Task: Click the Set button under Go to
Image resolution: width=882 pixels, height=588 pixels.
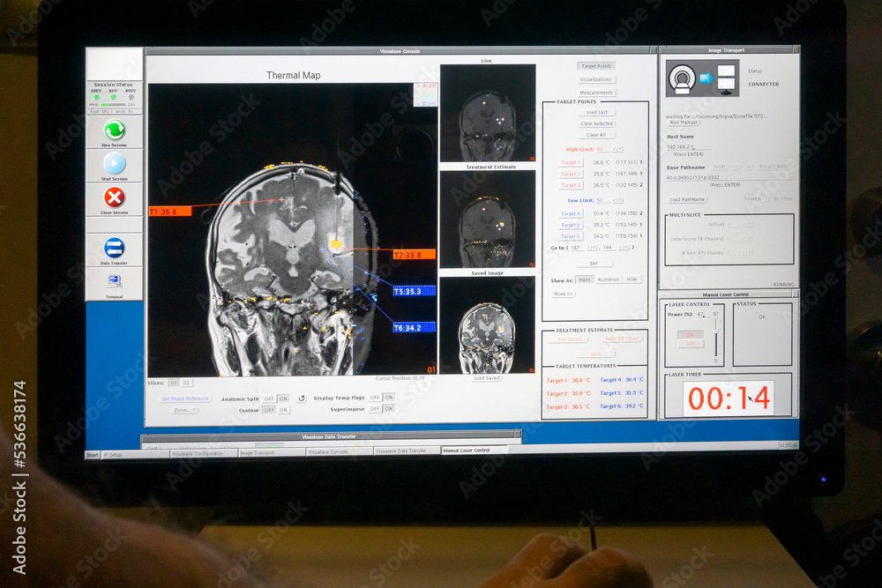Action: (x=594, y=263)
